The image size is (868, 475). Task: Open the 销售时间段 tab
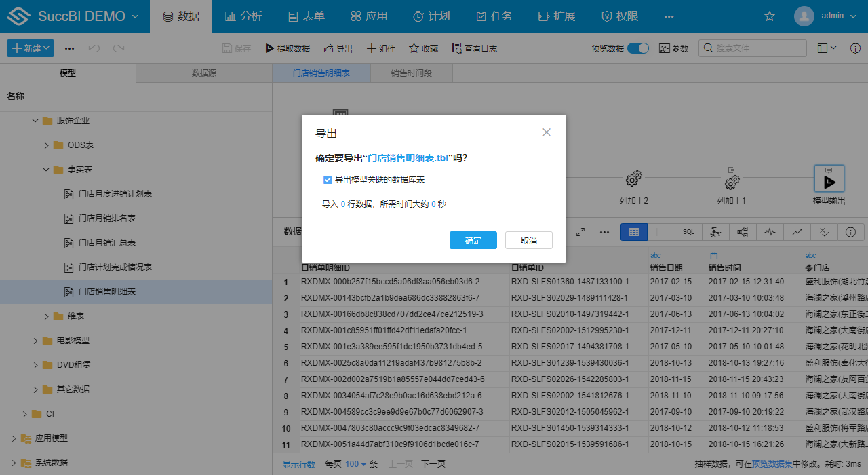click(411, 73)
